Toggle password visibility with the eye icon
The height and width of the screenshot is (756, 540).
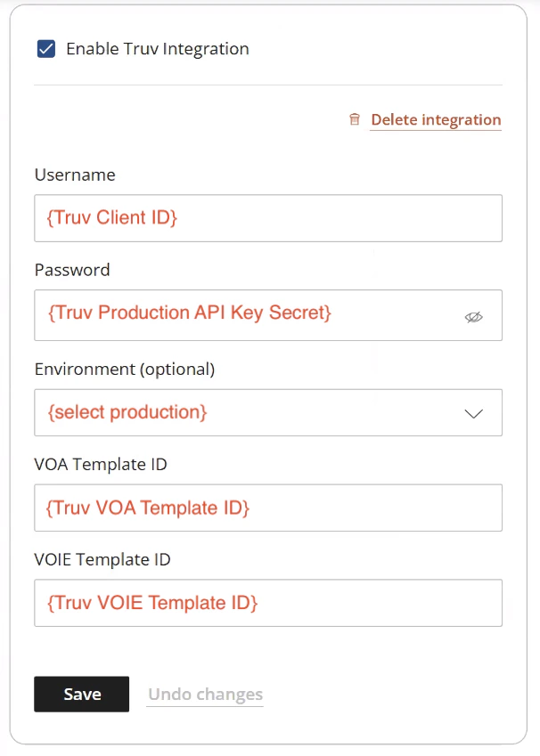tap(473, 316)
